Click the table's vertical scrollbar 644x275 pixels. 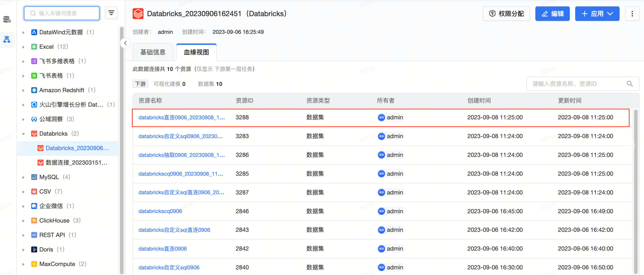point(635,192)
